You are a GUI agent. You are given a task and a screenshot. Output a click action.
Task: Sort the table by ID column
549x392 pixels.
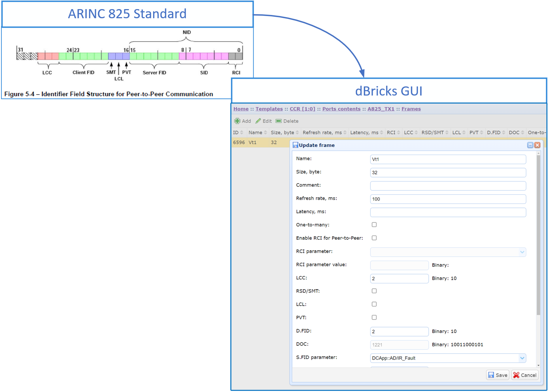[239, 132]
